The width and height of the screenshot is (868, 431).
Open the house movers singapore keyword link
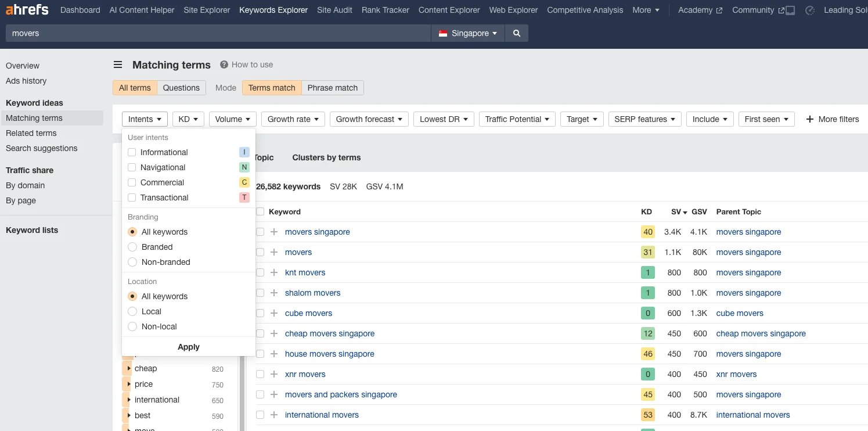click(x=329, y=354)
